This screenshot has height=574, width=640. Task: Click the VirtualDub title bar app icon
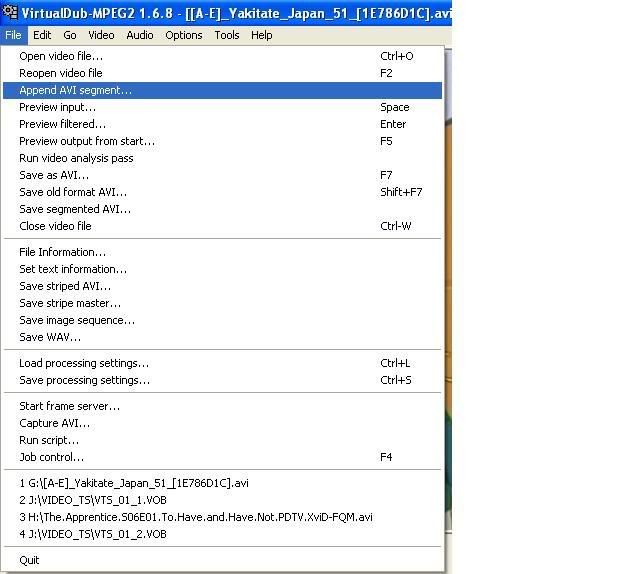(x=9, y=11)
